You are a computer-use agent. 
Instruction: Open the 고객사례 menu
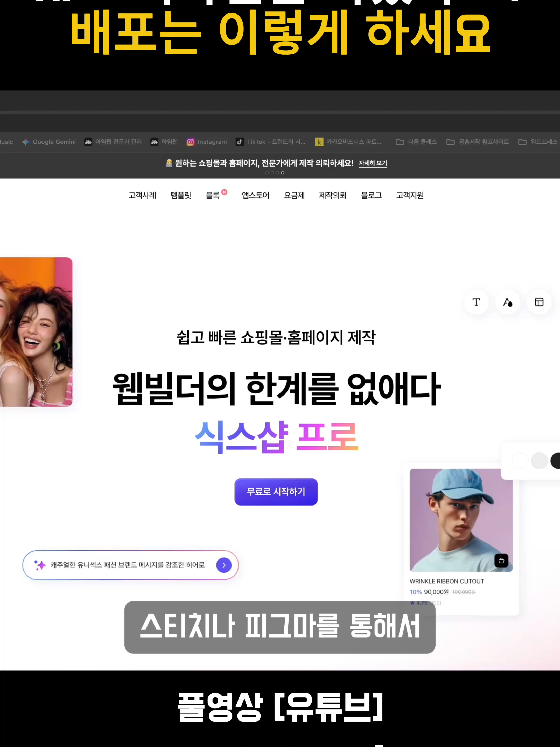[x=142, y=195]
